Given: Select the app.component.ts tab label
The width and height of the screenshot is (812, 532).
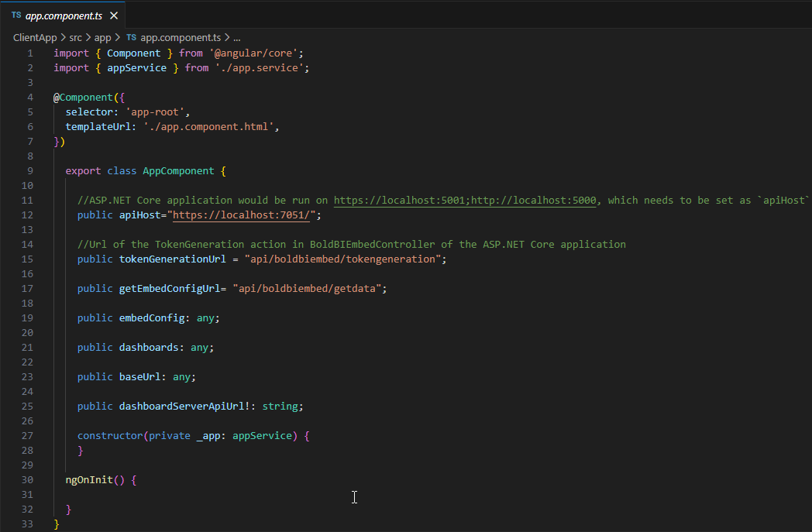Looking at the screenshot, I should pos(64,15).
